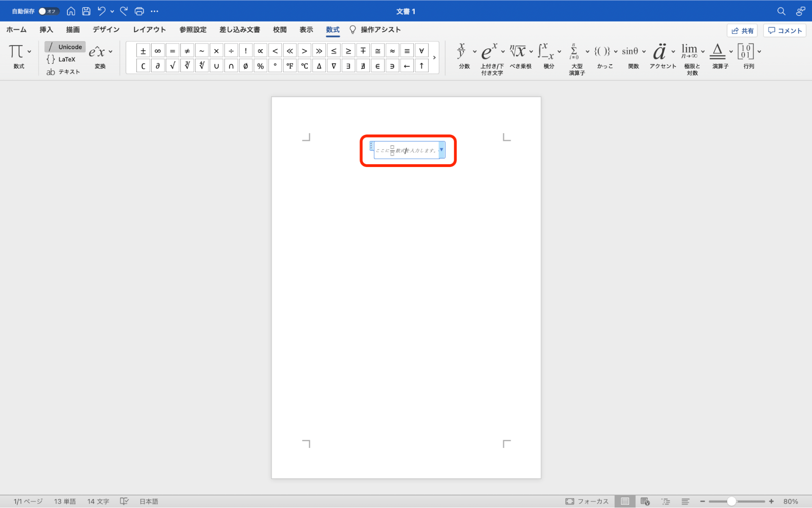Click the Search magnifier icon
The image size is (812, 508).
point(781,11)
